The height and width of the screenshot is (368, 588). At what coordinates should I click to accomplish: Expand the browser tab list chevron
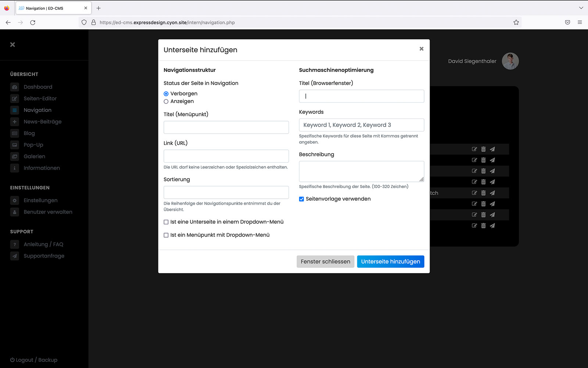click(x=581, y=8)
